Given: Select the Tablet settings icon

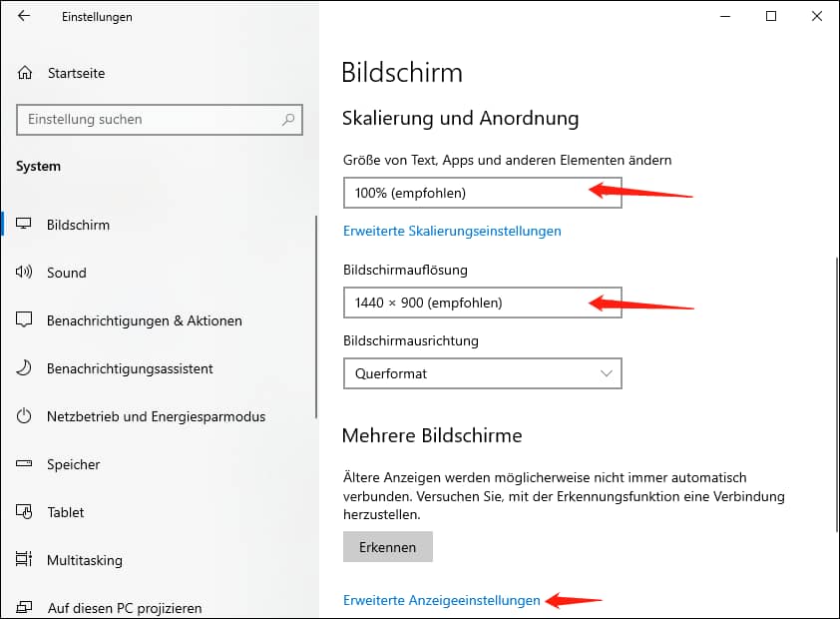Looking at the screenshot, I should pyautogui.click(x=24, y=512).
